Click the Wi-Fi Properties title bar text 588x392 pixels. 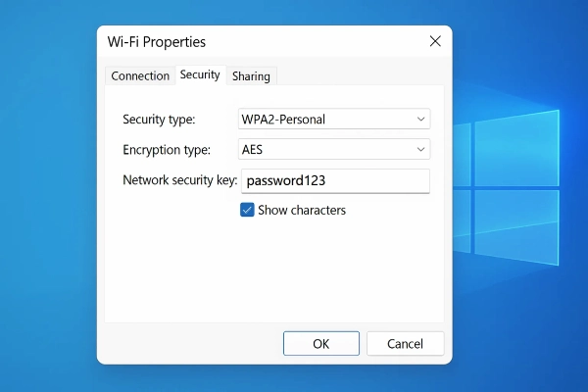(x=157, y=41)
